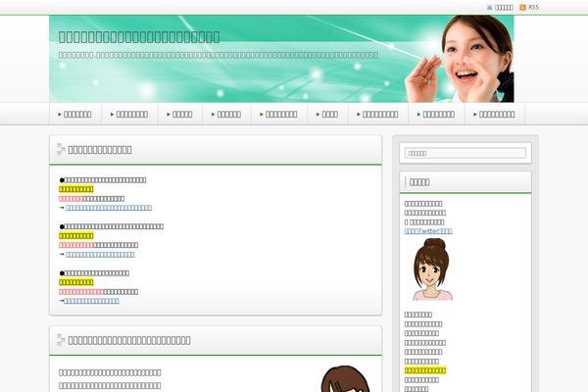Open the eighth navigation menu item

436,114
